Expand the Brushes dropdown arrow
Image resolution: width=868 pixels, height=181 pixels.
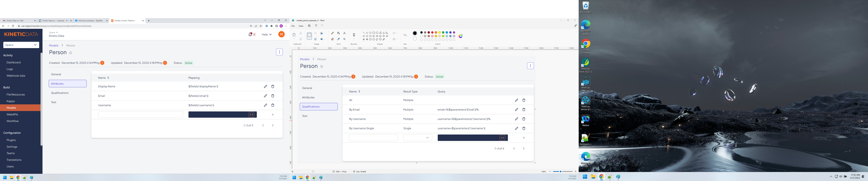354,39
